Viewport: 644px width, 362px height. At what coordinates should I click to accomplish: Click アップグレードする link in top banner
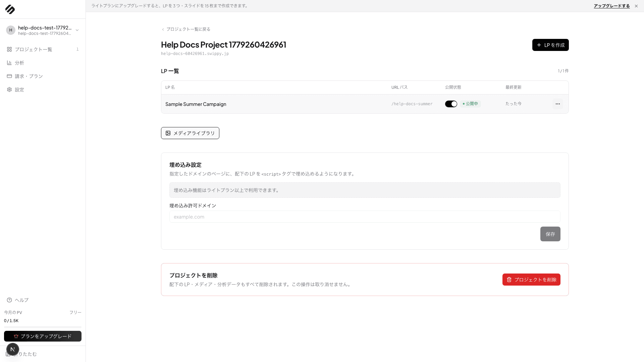pyautogui.click(x=612, y=6)
